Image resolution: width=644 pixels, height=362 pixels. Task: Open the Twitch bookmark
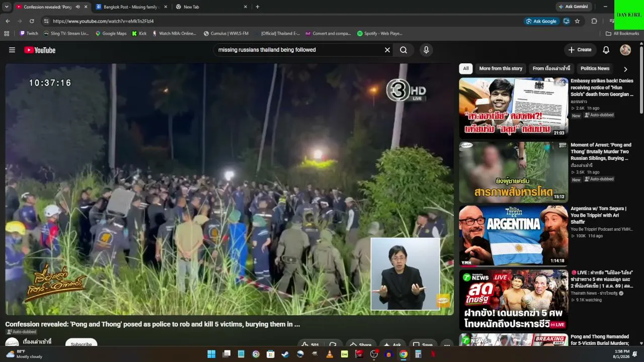click(x=29, y=34)
